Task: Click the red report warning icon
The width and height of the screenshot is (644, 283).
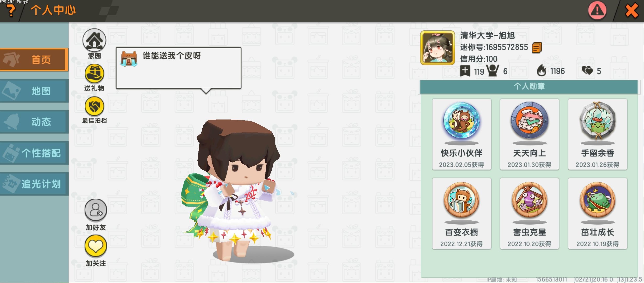Action: click(597, 10)
